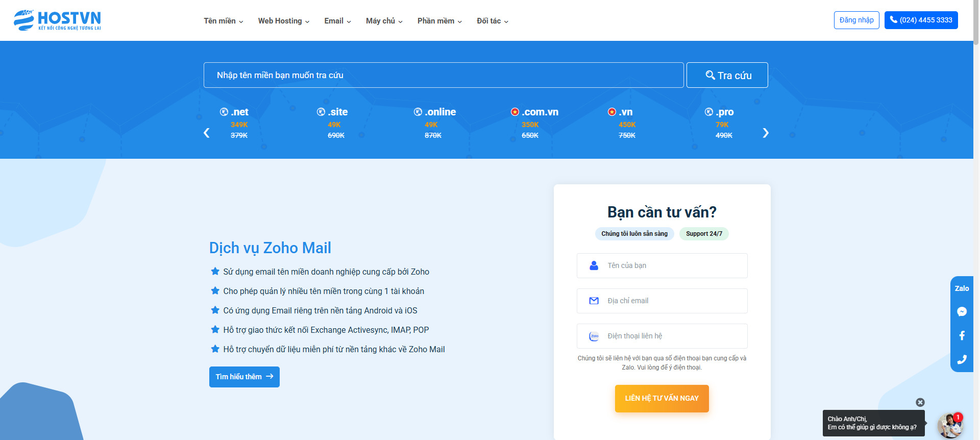The height and width of the screenshot is (440, 980).
Task: Select the .site domain option
Action: tap(337, 112)
